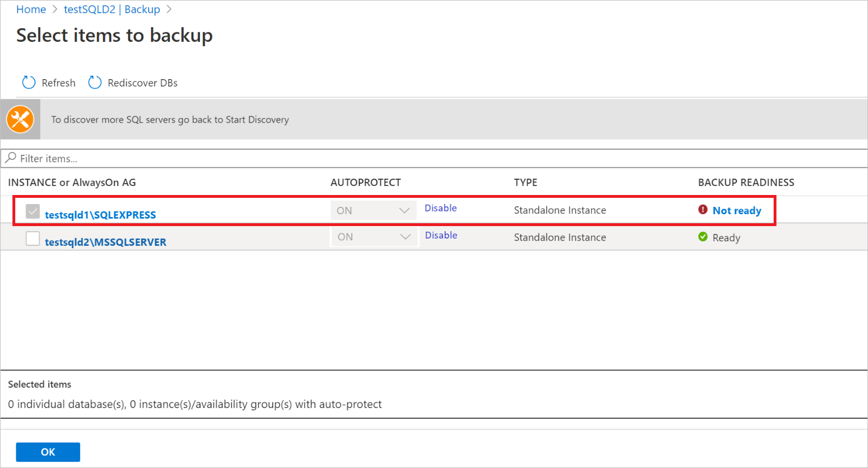
Task: Click the green Ready status icon
Action: coord(702,237)
